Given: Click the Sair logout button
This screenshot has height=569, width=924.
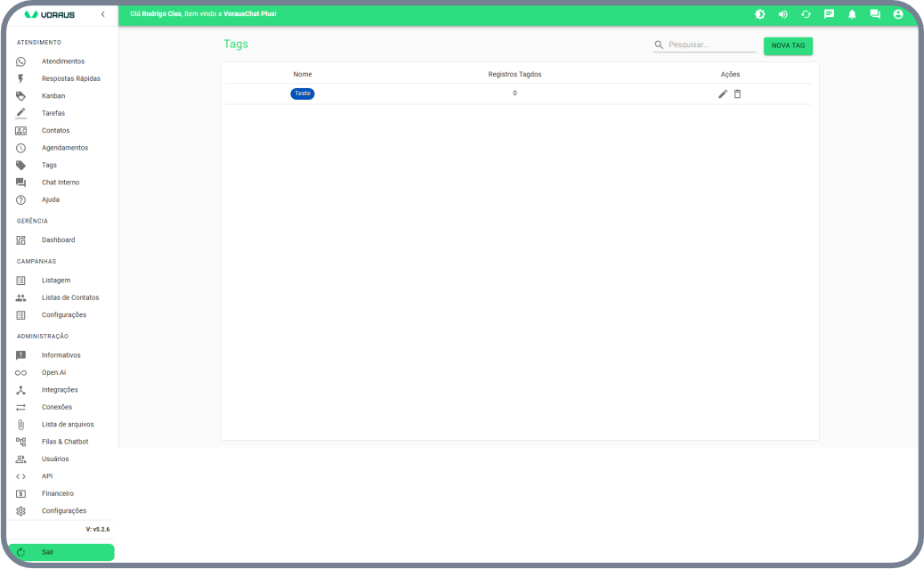Looking at the screenshot, I should 61,552.
